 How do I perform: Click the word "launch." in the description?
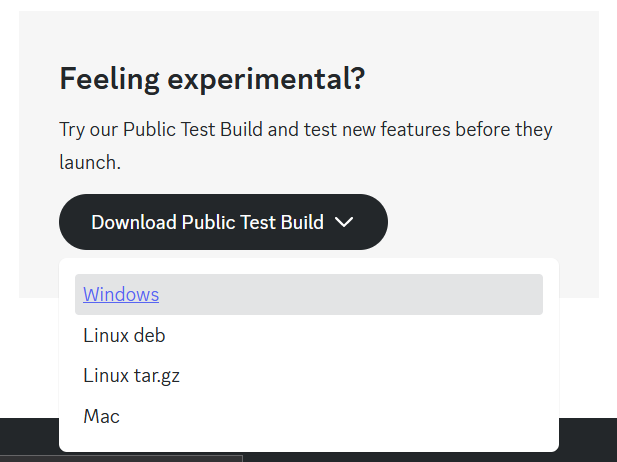[x=90, y=162]
